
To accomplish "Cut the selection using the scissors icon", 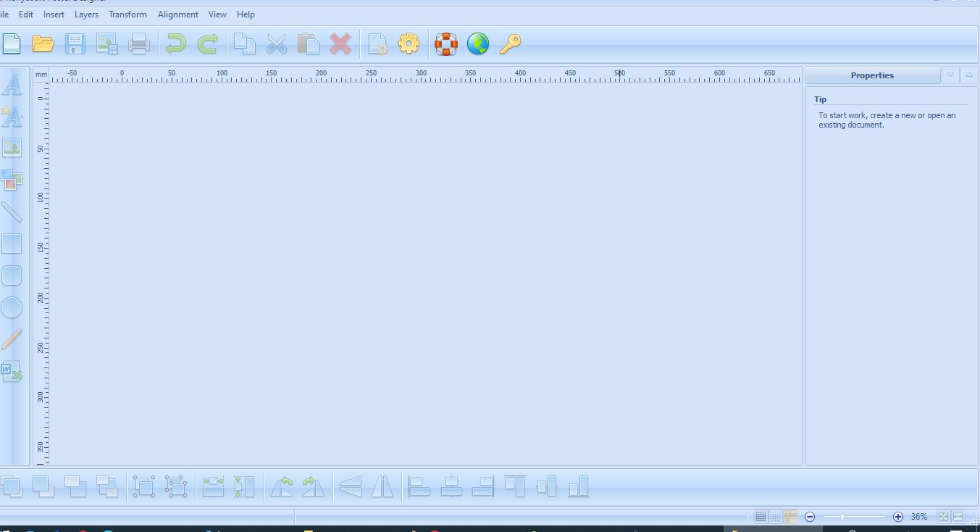I will pyautogui.click(x=277, y=43).
